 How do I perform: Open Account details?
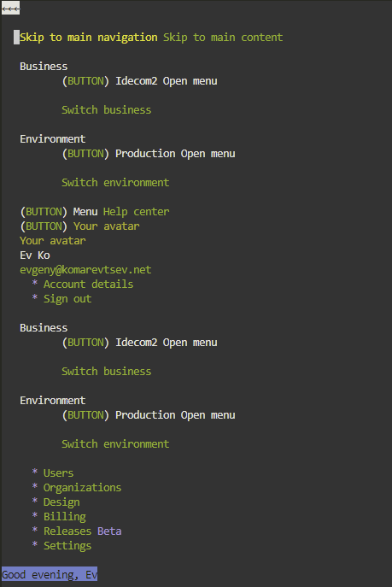(88, 285)
